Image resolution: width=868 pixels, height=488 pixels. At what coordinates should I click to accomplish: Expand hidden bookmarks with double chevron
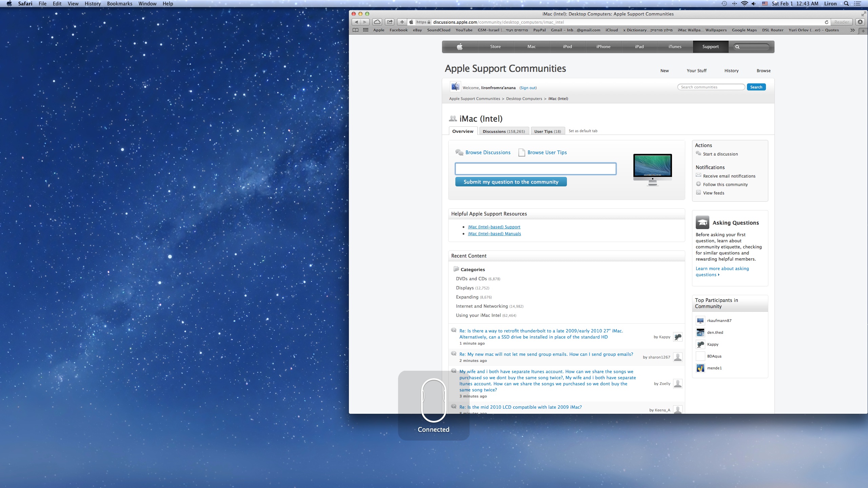(852, 30)
